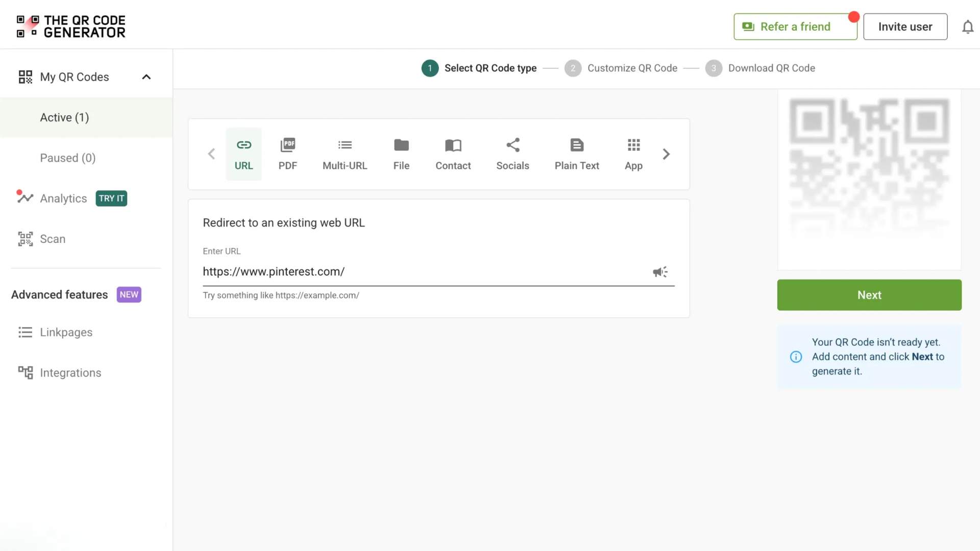
Task: Click the Integrations icon
Action: (25, 373)
